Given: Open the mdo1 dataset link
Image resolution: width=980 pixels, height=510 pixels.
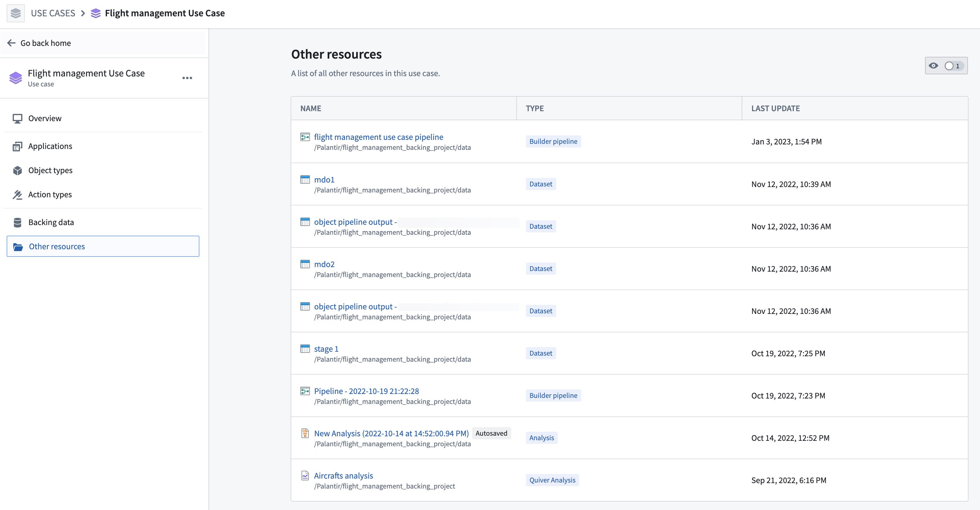Looking at the screenshot, I should coord(324,179).
